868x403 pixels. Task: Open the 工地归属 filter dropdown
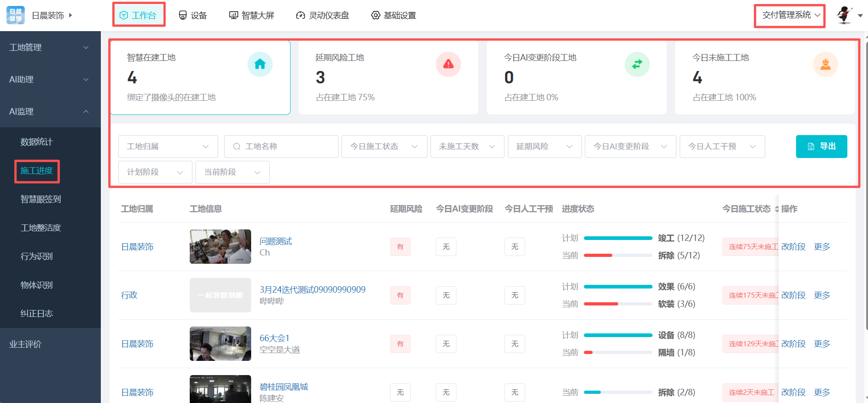(168, 147)
